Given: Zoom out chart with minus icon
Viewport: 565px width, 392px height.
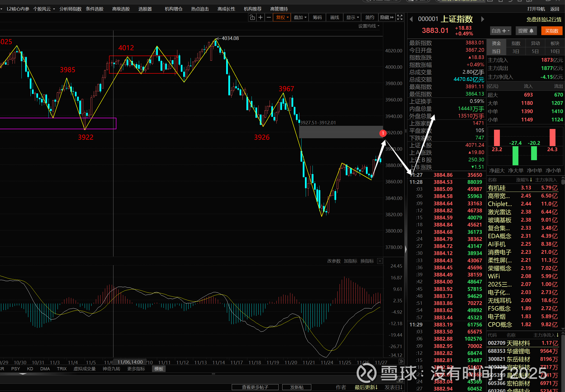Looking at the screenshot, I should 269,18.
